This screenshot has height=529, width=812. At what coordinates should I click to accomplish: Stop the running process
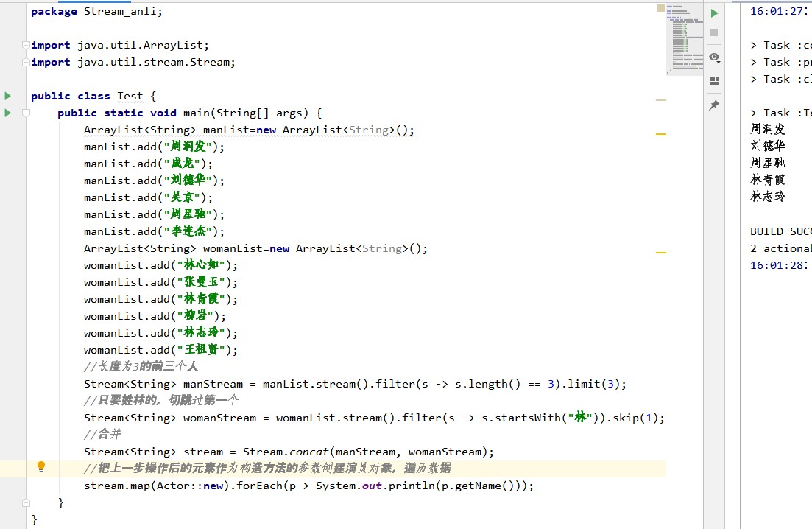[714, 32]
